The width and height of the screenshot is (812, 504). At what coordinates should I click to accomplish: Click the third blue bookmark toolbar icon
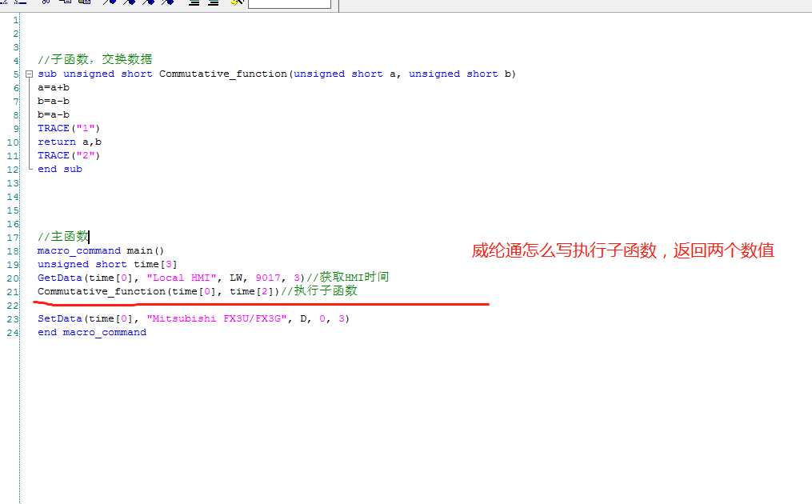pos(148,2)
